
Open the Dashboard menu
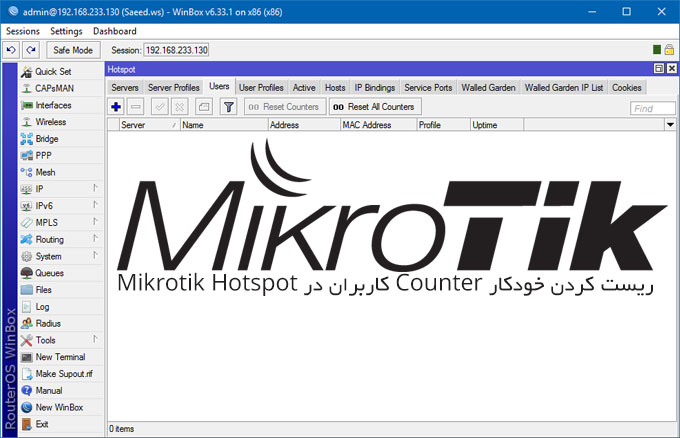coord(114,31)
